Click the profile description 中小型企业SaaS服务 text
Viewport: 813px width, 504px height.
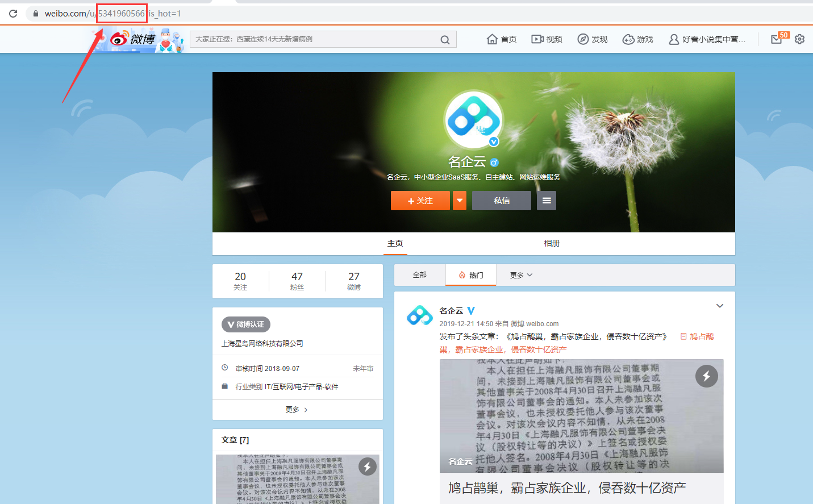[474, 177]
